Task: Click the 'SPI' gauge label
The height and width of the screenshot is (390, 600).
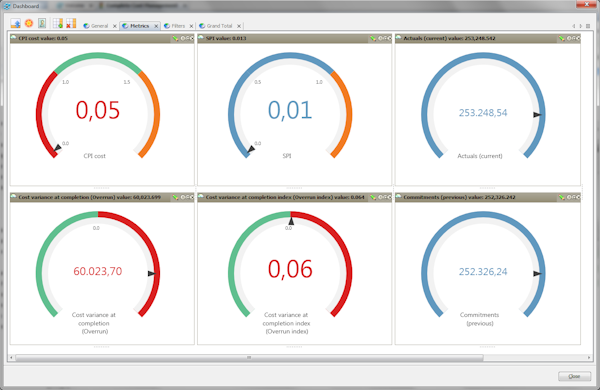Action: point(287,156)
